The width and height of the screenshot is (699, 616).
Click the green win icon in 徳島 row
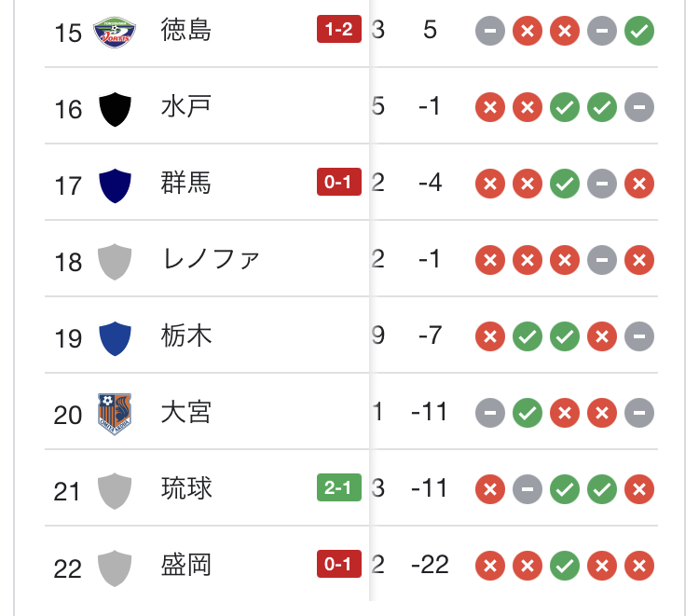639,31
